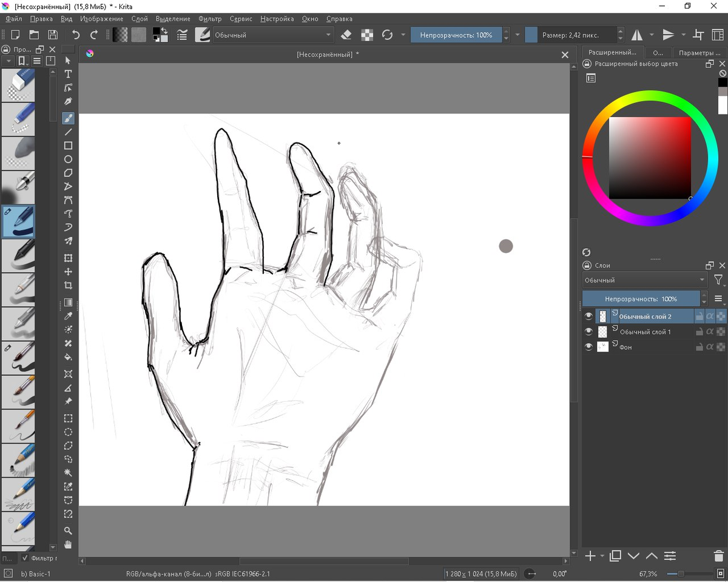This screenshot has width=728, height=582.
Task: Toggle alpha inheritance on Фон layer
Action: pos(710,347)
